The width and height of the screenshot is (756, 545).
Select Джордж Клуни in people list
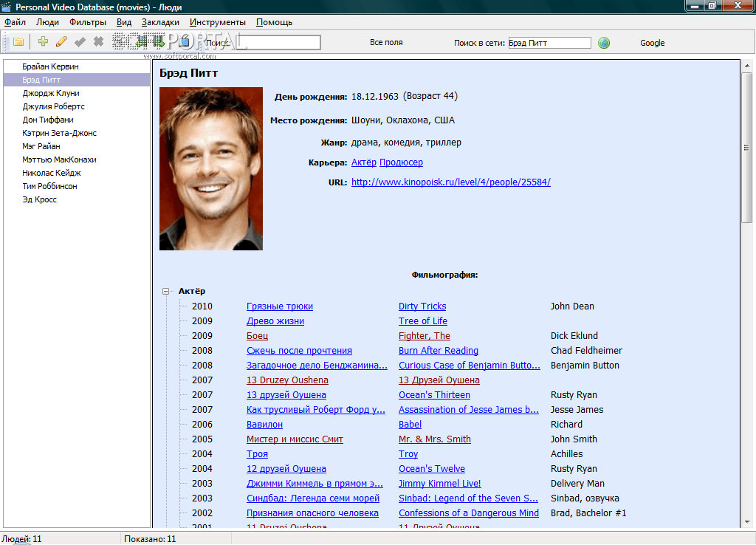51,93
